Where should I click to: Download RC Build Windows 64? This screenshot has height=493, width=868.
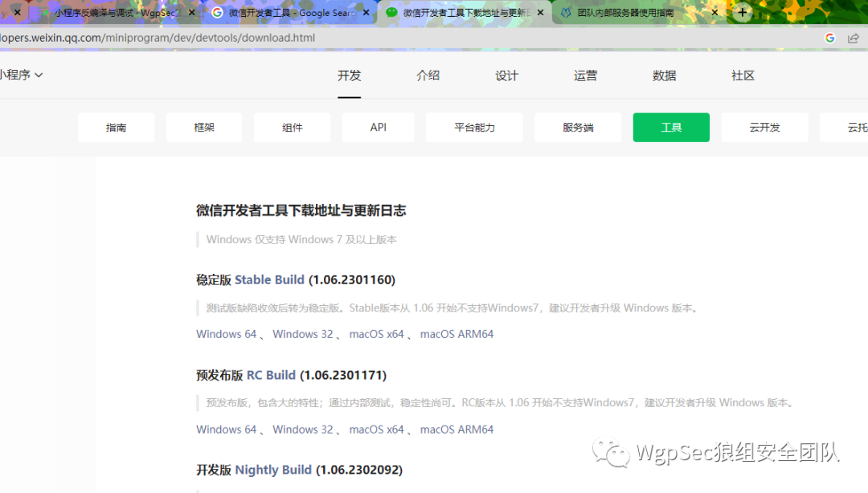click(227, 430)
